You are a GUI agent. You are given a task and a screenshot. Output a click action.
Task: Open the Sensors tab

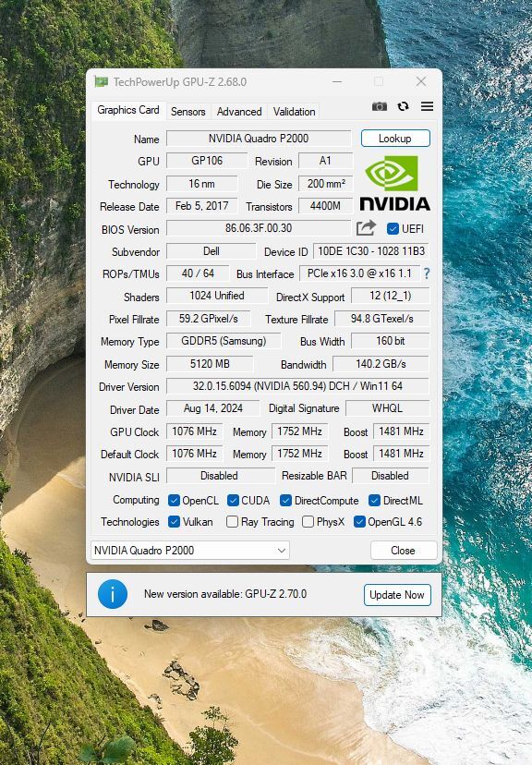tap(187, 112)
